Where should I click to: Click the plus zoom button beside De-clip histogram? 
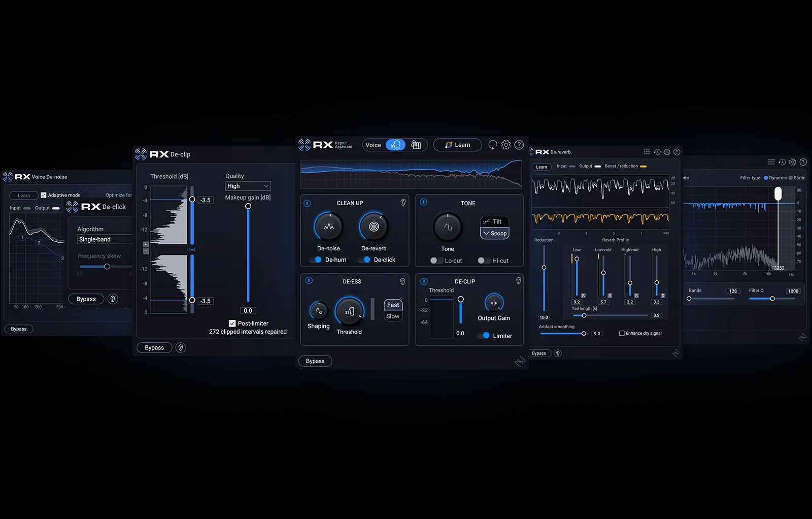(146, 244)
